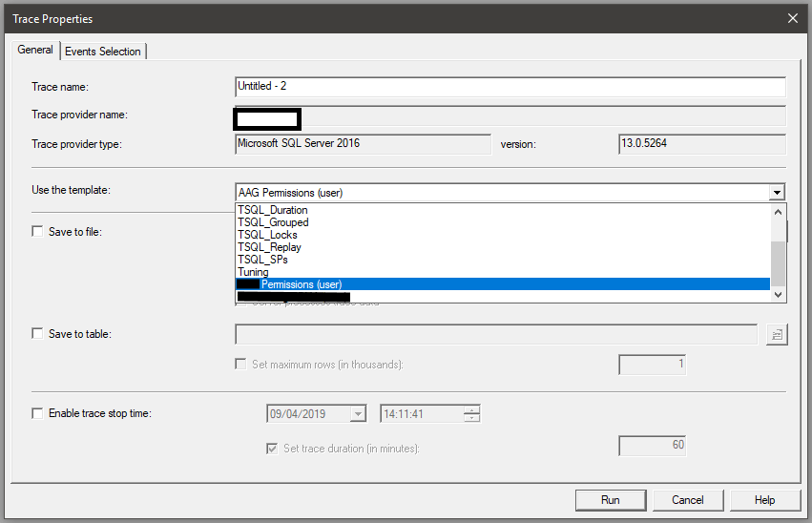Select TSQL_Grouped template entry
Viewport: 812px width, 523px height.
click(x=273, y=222)
